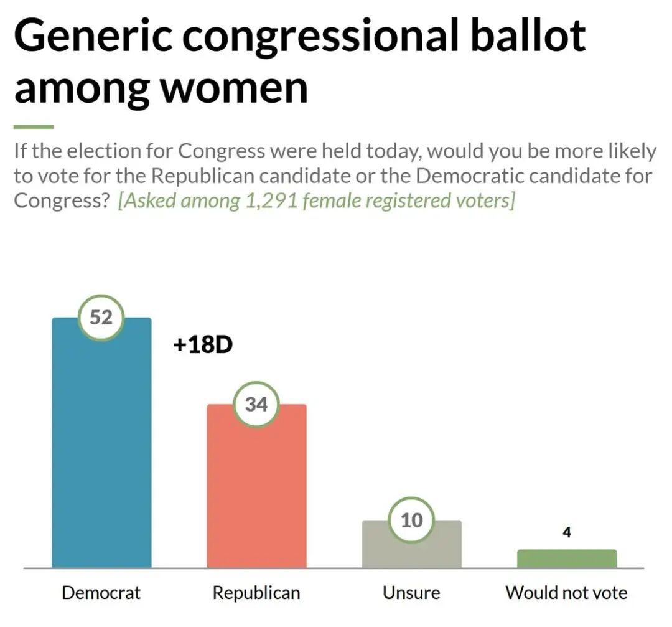Click the green accent line under title
This screenshot has width=672, height=627.
pos(34,127)
